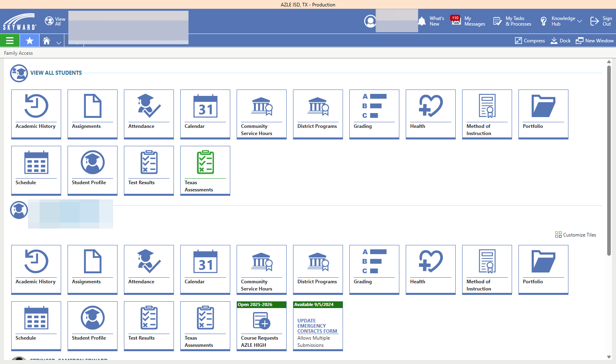Open the Favorites star tab
The width and height of the screenshot is (616, 364).
click(x=30, y=40)
